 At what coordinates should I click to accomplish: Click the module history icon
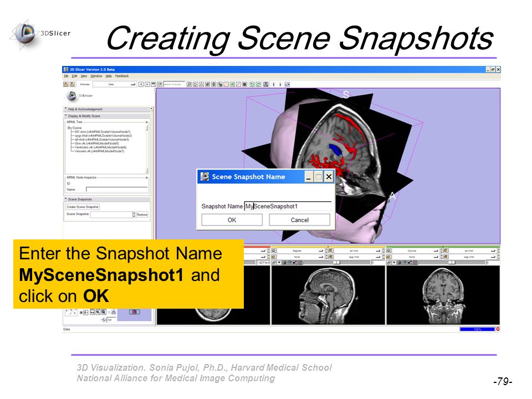tap(154, 84)
